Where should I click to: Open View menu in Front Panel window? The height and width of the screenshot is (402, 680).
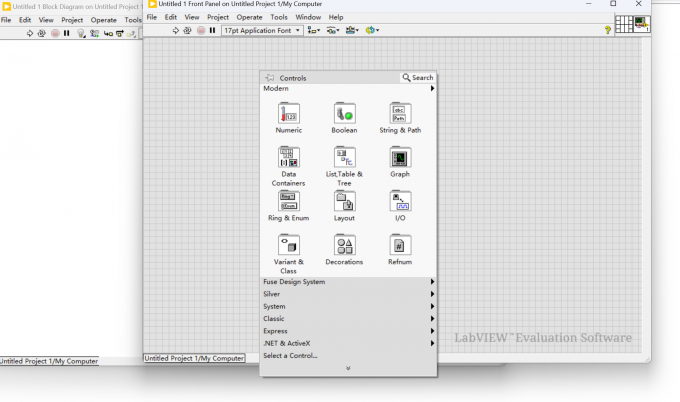pyautogui.click(x=192, y=17)
